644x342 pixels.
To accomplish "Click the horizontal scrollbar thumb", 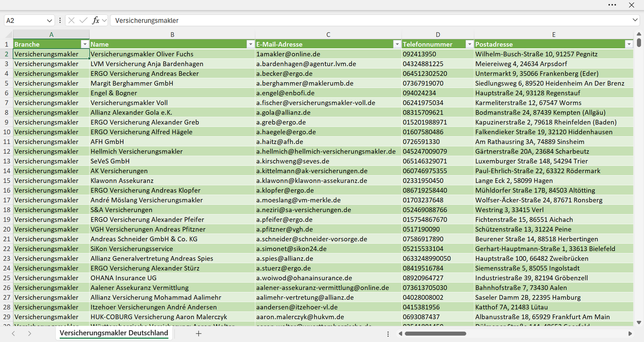I will click(435, 333).
